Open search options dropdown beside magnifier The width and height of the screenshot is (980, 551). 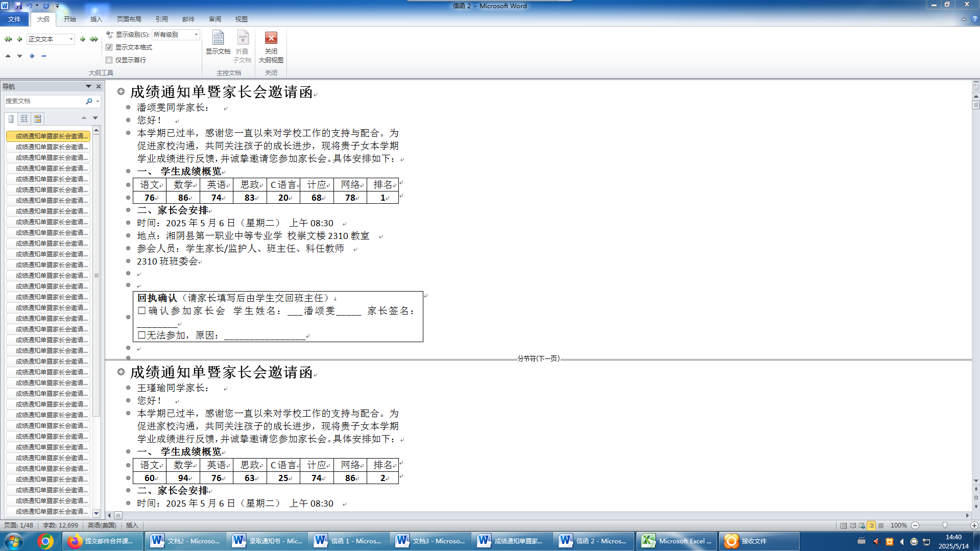tap(98, 101)
